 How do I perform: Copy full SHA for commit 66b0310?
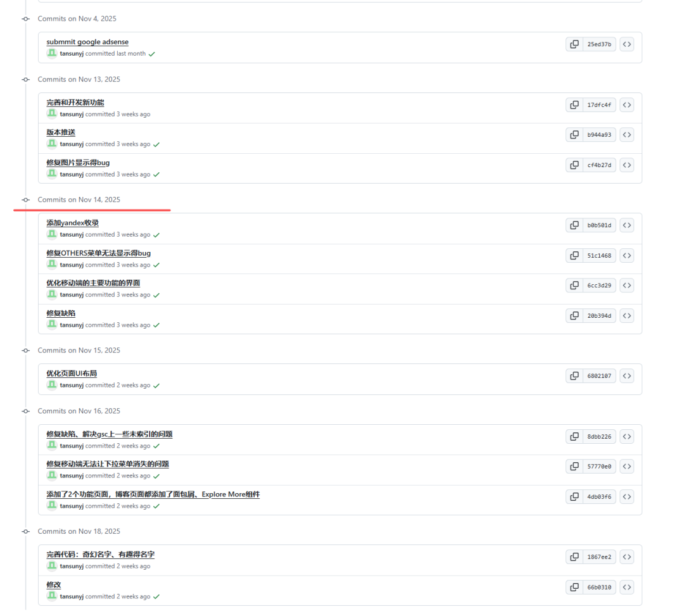pos(574,588)
